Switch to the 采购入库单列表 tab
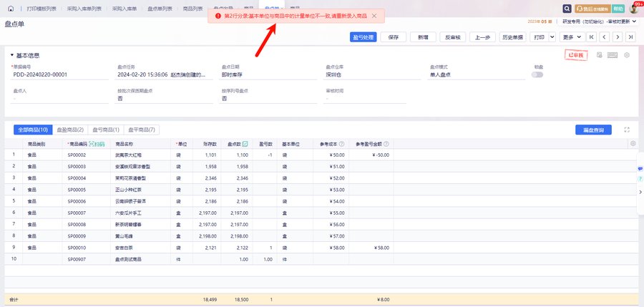This screenshot has height=307, width=644. (x=84, y=9)
